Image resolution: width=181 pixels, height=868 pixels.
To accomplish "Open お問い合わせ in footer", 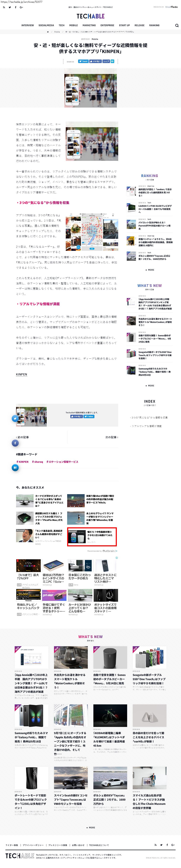I will tap(78, 845).
